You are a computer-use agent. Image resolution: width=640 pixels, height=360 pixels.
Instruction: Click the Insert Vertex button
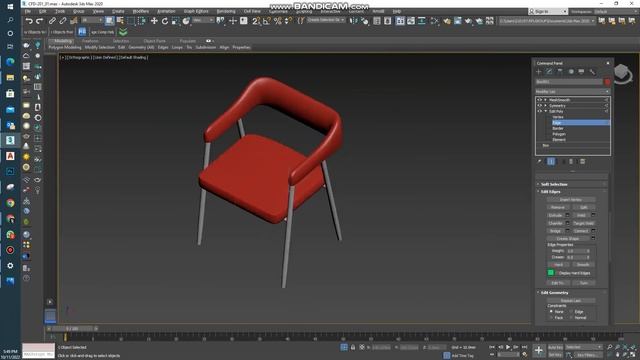(x=571, y=200)
